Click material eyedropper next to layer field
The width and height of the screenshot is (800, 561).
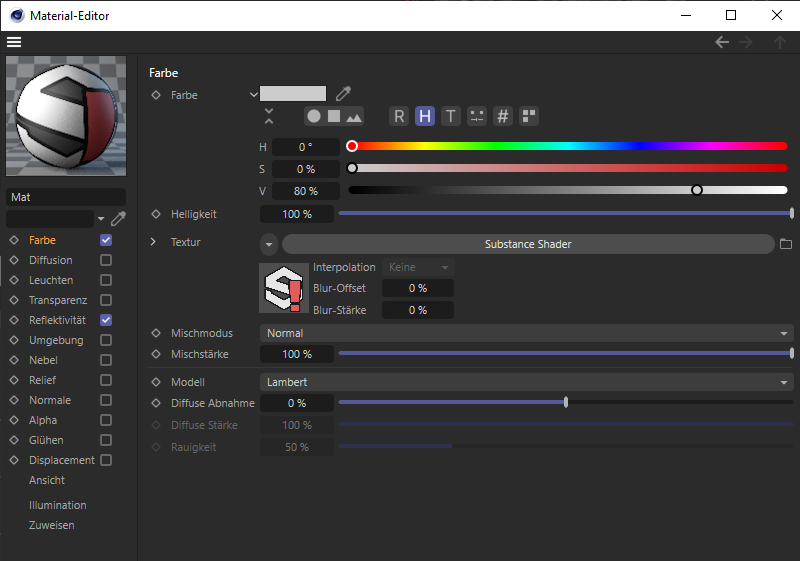point(118,218)
